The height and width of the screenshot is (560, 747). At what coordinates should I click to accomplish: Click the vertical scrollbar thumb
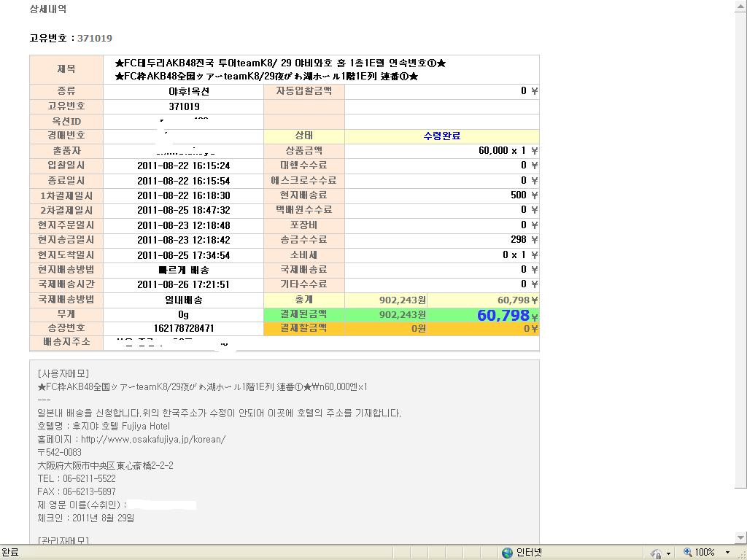point(740,248)
